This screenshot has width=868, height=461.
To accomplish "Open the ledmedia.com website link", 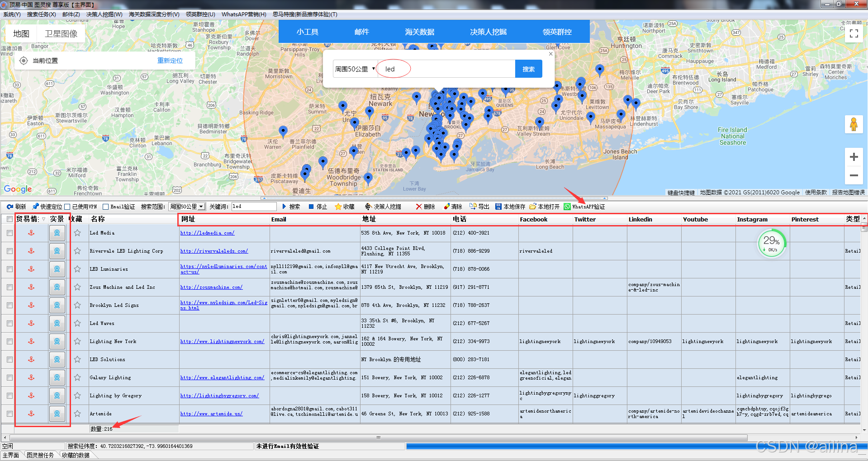I will 207,233.
